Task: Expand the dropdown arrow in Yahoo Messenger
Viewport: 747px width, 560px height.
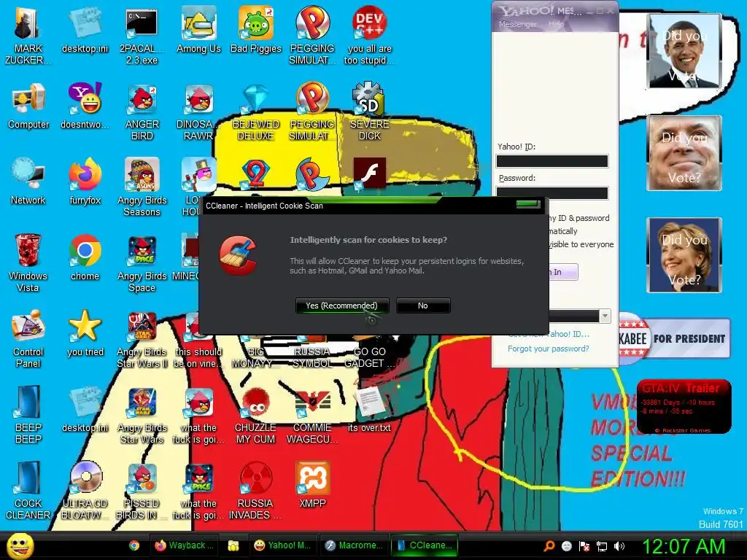Action: [605, 316]
